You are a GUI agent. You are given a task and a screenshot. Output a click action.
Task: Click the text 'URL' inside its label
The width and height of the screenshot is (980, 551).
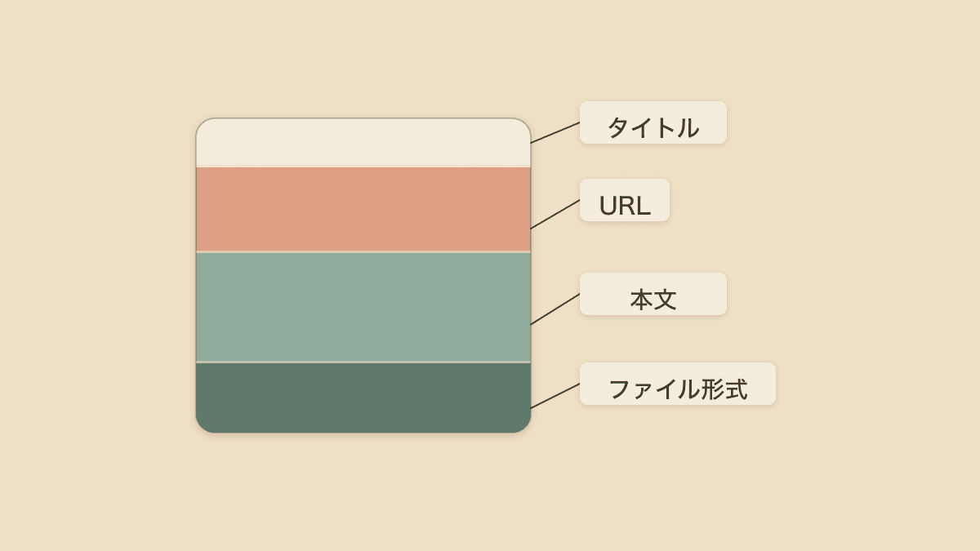click(x=625, y=207)
